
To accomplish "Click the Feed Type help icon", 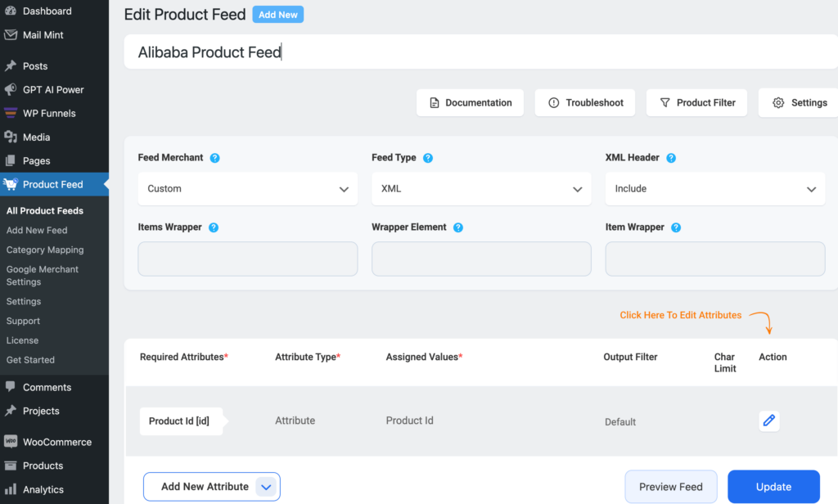I will (x=427, y=158).
